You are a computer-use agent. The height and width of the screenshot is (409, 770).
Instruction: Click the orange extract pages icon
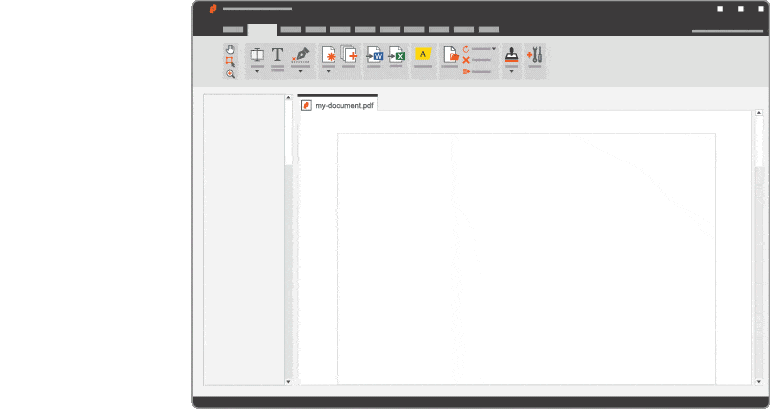click(466, 72)
